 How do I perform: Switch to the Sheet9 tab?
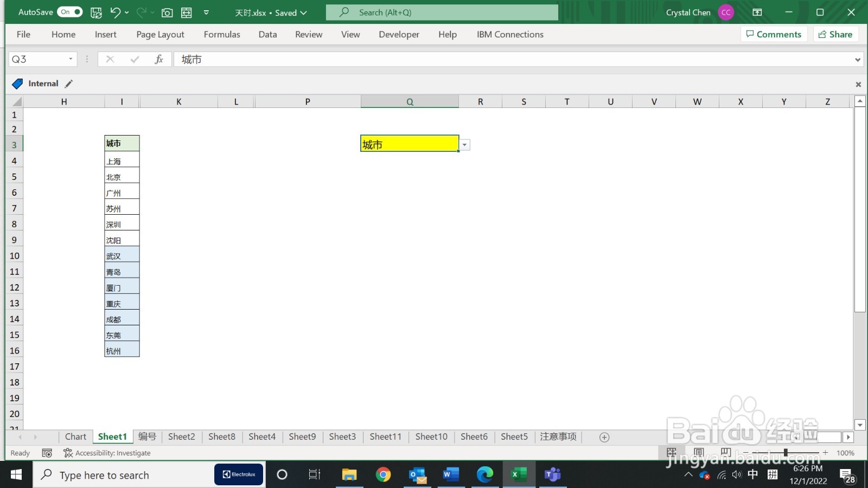tap(302, 436)
